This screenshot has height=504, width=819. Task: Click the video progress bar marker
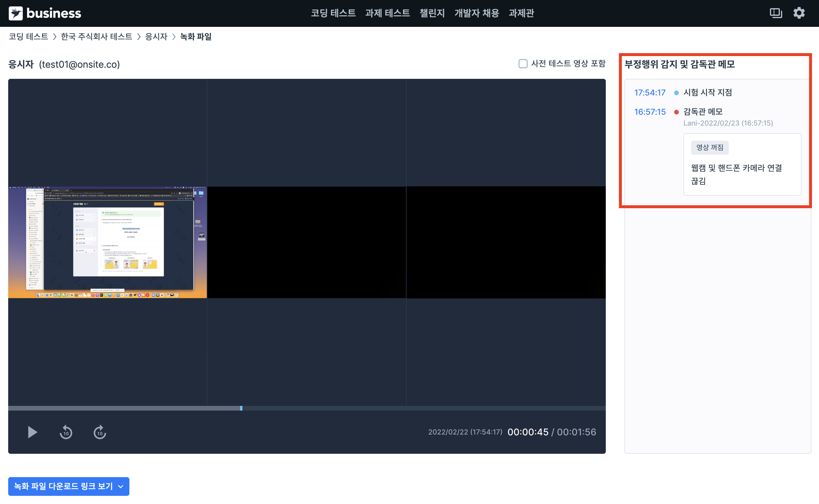tap(241, 408)
